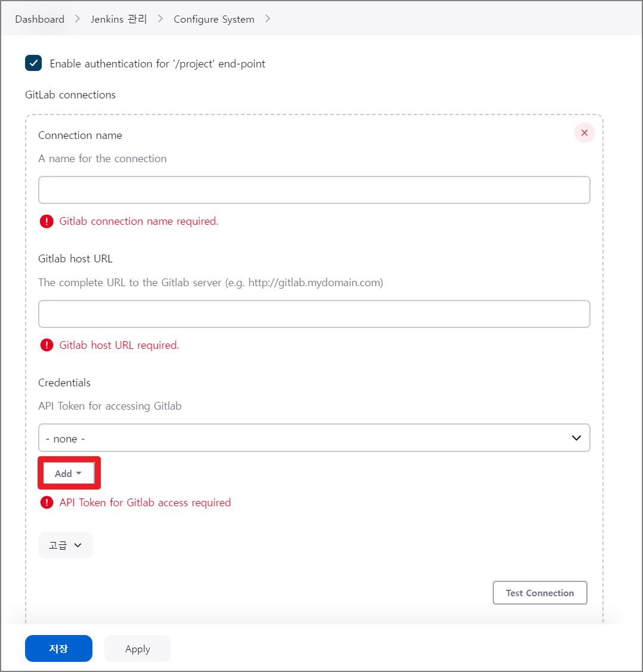Save settings with the 저장 button
The image size is (643, 672).
click(x=58, y=648)
